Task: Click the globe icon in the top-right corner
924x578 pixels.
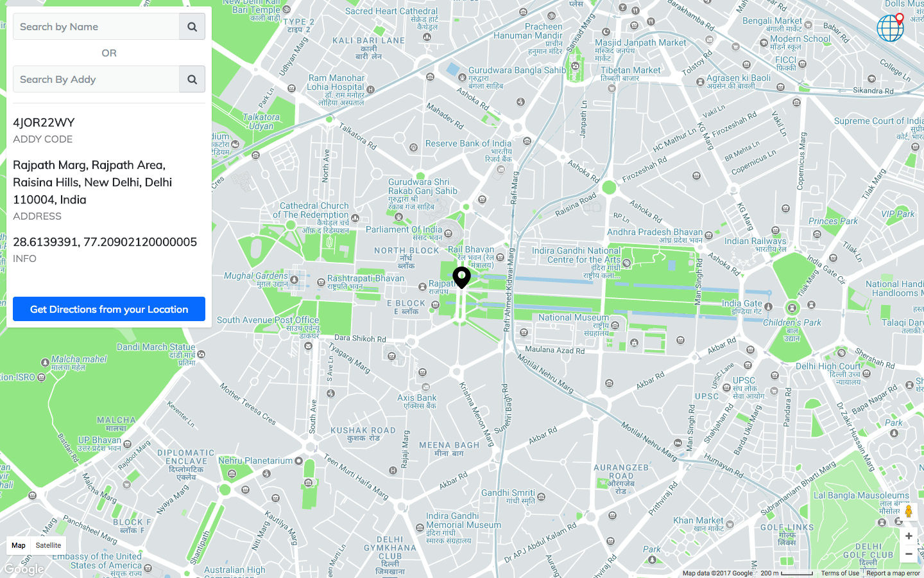Action: (x=891, y=28)
